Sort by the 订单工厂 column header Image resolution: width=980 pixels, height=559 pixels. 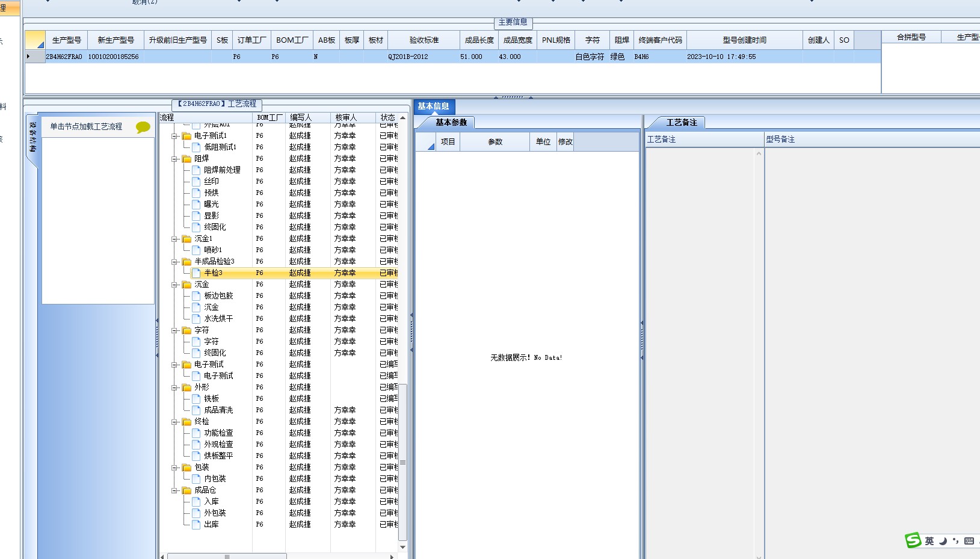point(252,40)
